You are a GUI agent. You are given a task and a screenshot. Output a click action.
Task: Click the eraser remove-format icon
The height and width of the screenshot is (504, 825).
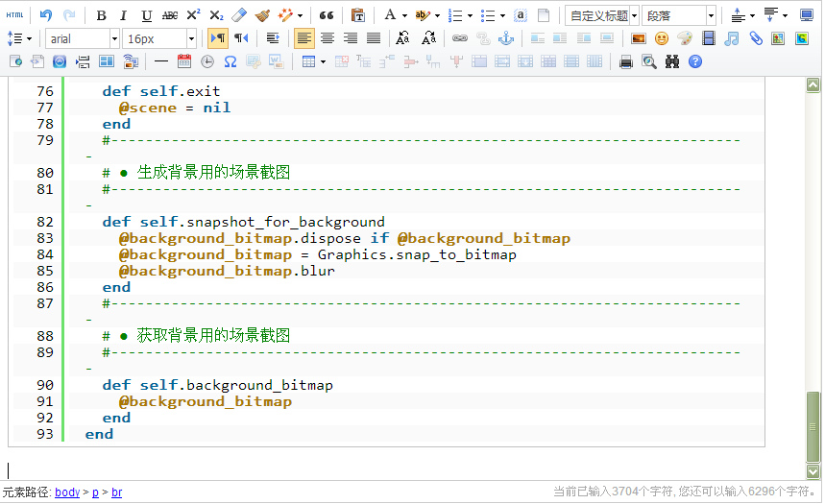point(239,15)
